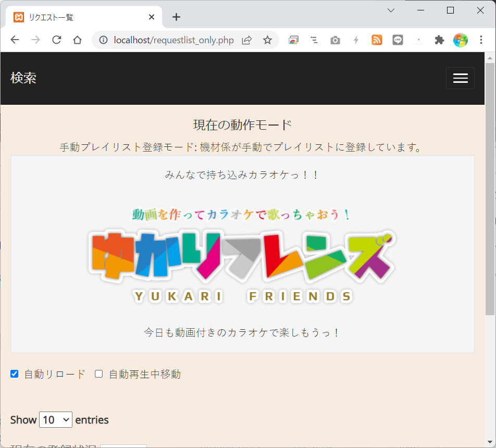Open a new browser tab
The image size is (496, 448).
click(176, 17)
